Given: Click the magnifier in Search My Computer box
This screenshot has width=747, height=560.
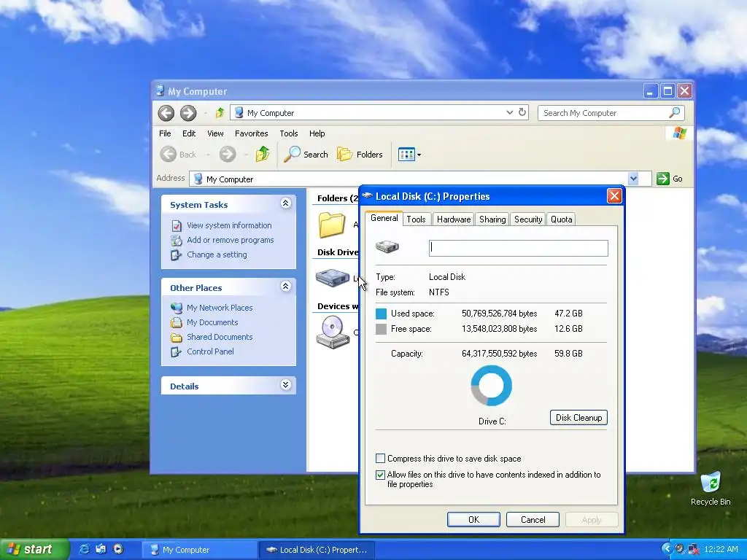Looking at the screenshot, I should [x=675, y=112].
